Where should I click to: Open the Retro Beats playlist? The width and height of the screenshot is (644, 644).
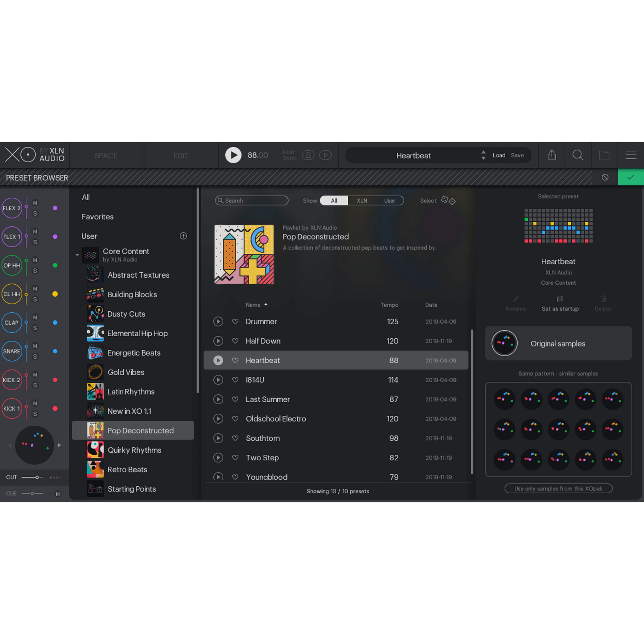(133, 469)
